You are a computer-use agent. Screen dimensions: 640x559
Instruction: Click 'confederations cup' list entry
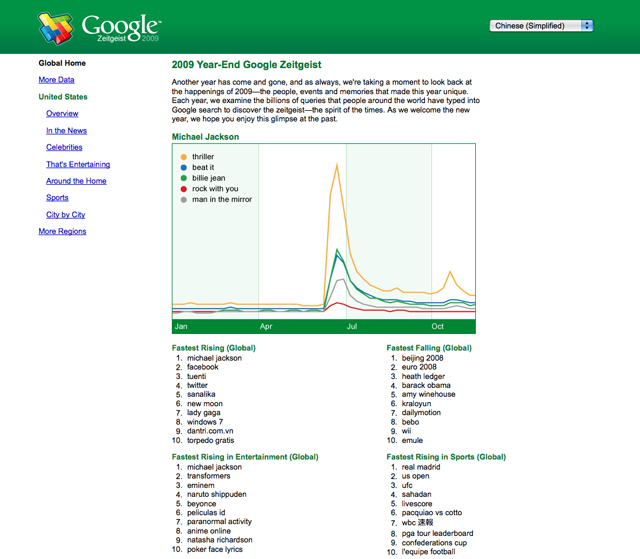click(x=434, y=543)
